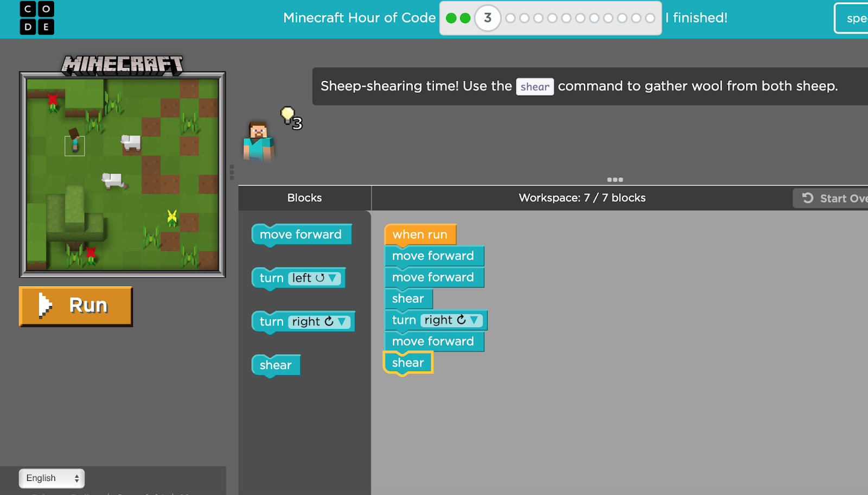Click the Minecraft logo above the game

pos(122,65)
